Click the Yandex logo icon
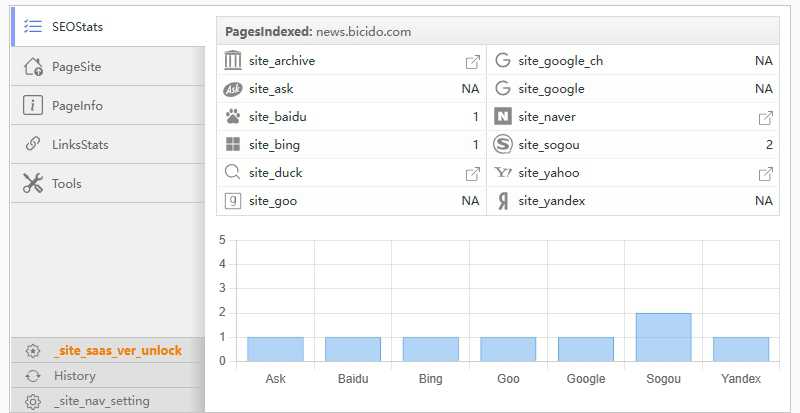This screenshot has width=800, height=413. coord(503,201)
